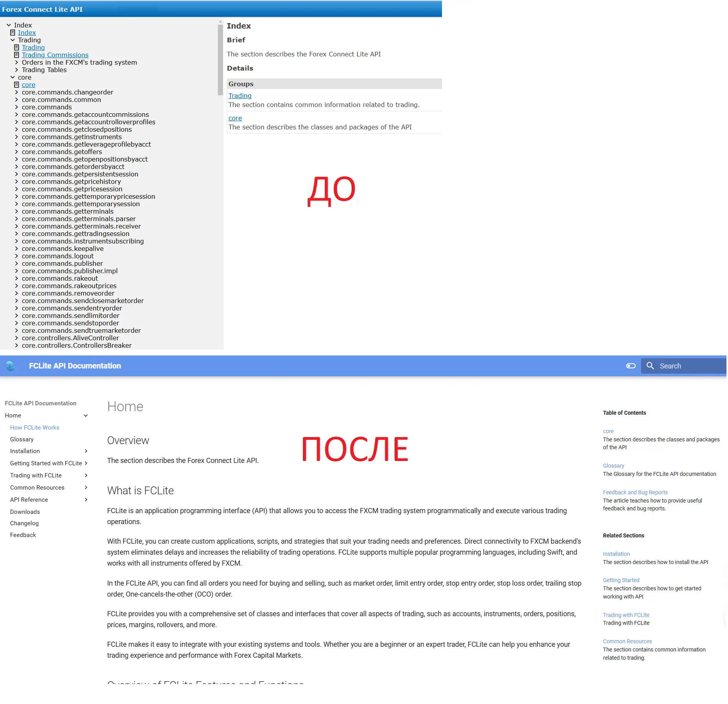The image size is (728, 704).
Task: Open the document icon beside the Index link
Action: pos(13,33)
